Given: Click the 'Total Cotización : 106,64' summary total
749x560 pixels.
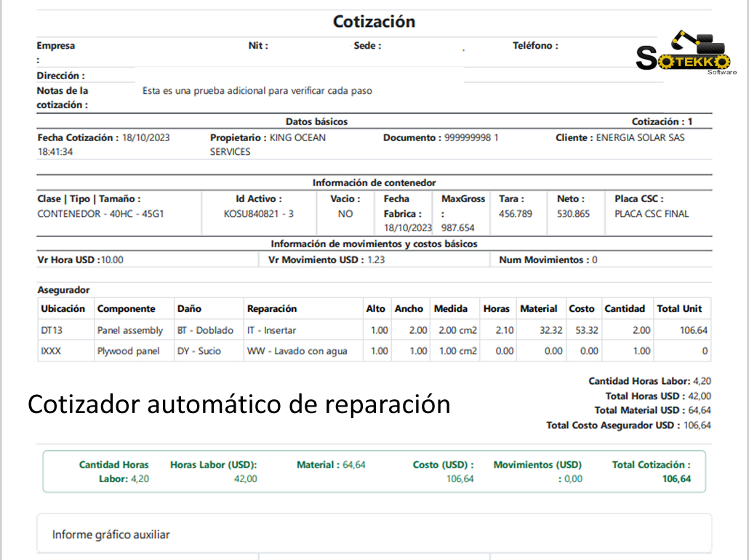Looking at the screenshot, I should [x=652, y=471].
